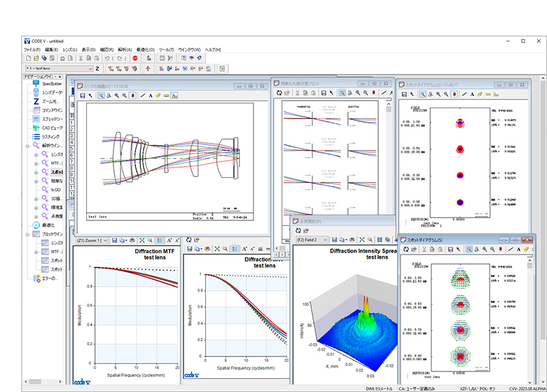Toggle zoom magnifier mode in lens drawing window

tap(101, 96)
